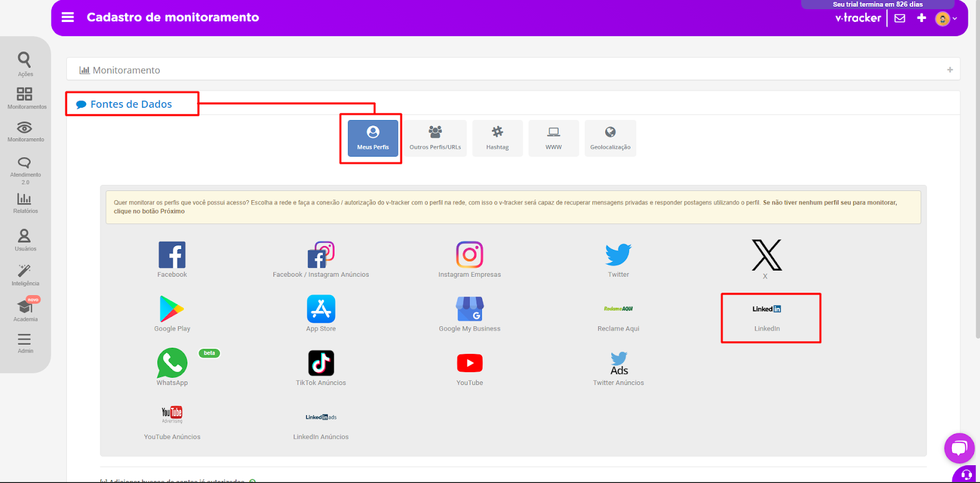Open Admin menu in sidebar
This screenshot has height=483, width=980.
pyautogui.click(x=25, y=343)
